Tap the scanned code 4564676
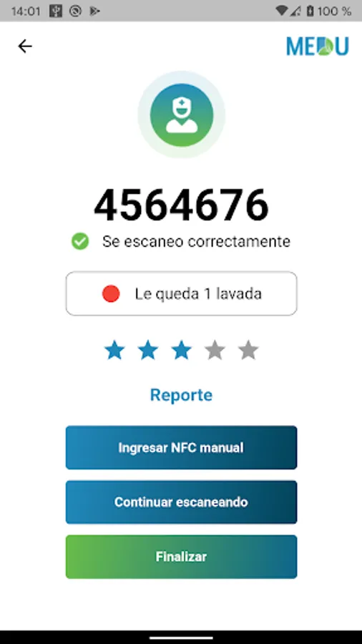Viewport: 362px width, 644px height. click(182, 205)
